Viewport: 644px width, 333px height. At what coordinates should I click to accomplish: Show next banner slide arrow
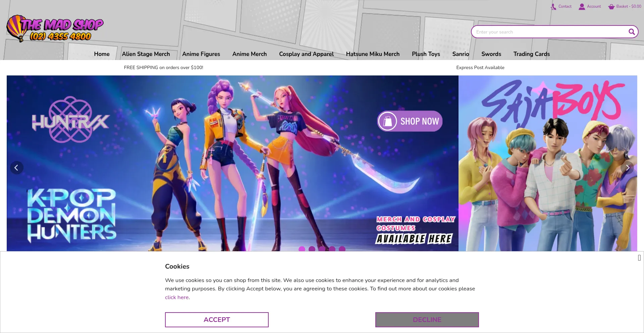point(627,168)
